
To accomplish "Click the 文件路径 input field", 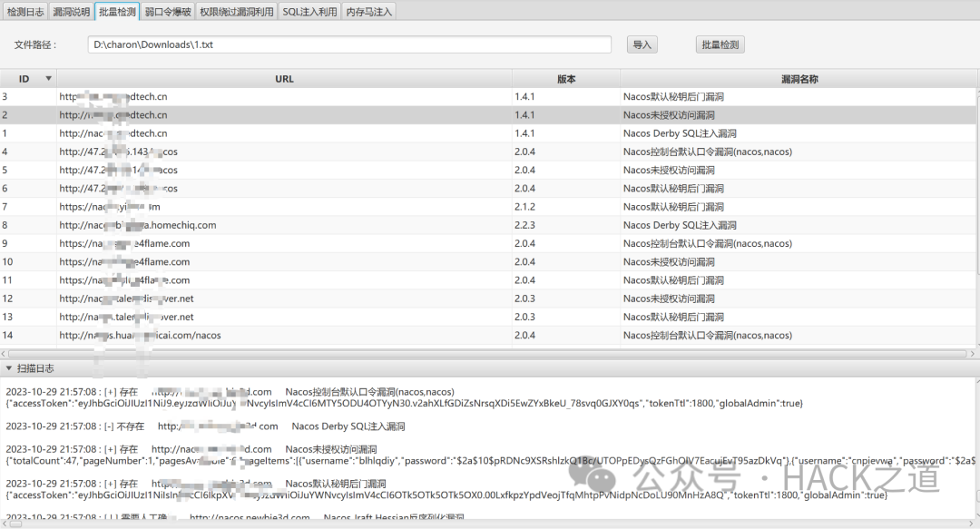I will [349, 44].
